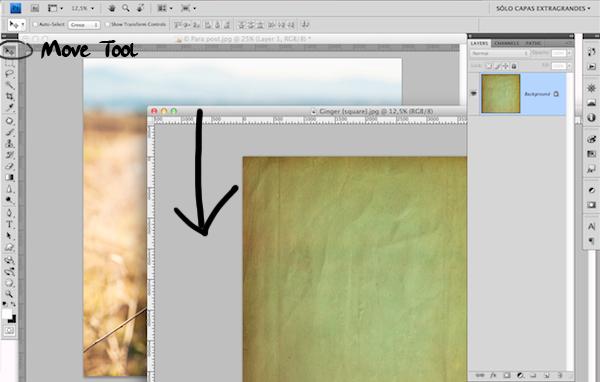Click the Hand icon in the application bar
This screenshot has width=600, height=382.
(x=112, y=8)
